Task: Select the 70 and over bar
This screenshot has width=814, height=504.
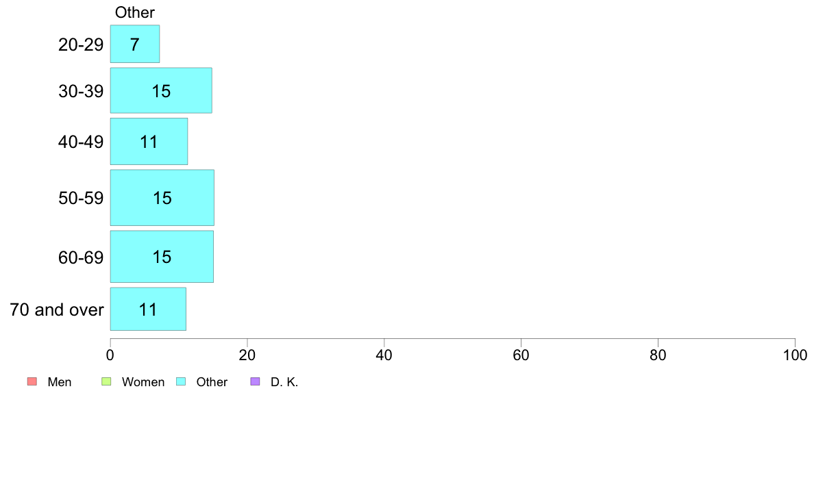Action: 148,309
